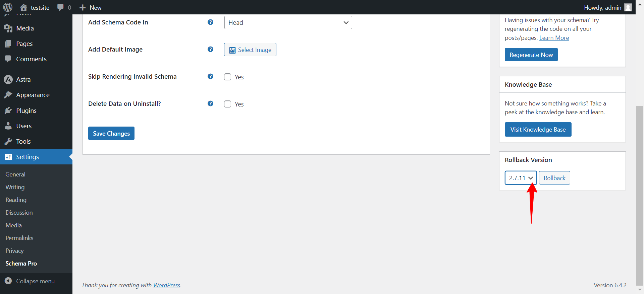The height and width of the screenshot is (294, 644).
Task: Open the New content menu in admin bar
Action: [x=91, y=7]
